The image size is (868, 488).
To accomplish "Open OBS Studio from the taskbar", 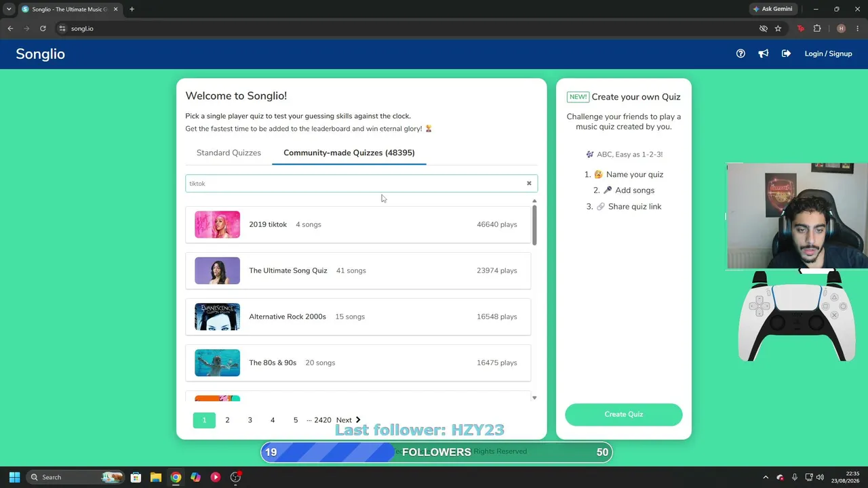I will [x=235, y=477].
